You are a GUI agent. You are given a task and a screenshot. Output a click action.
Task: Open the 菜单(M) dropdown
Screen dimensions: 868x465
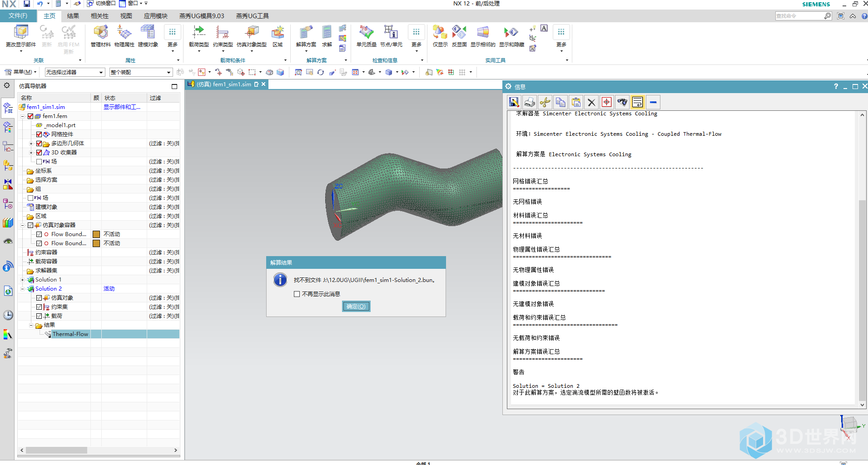20,72
